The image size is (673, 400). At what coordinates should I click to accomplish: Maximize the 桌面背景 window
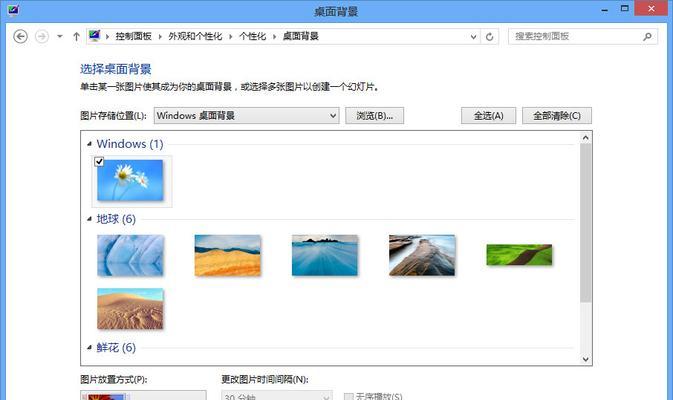coord(624,9)
